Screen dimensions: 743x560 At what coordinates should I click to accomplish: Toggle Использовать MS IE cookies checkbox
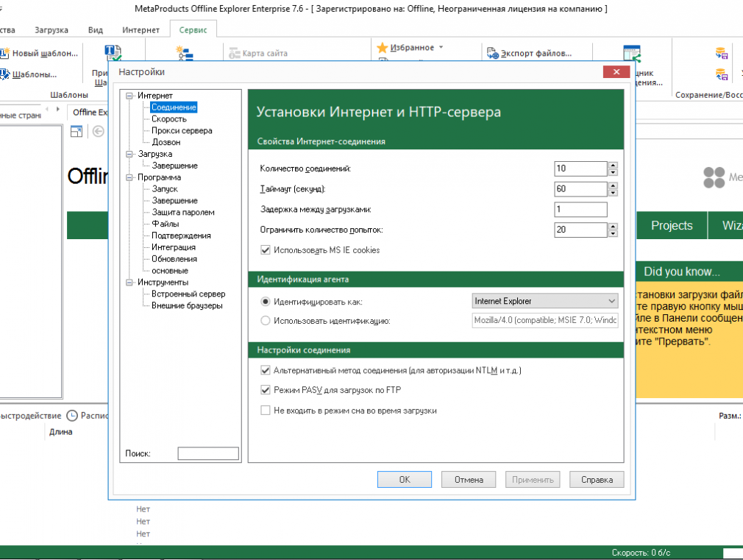266,250
